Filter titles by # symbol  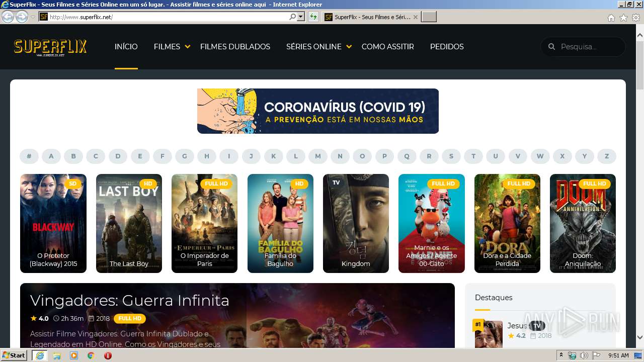tap(29, 156)
